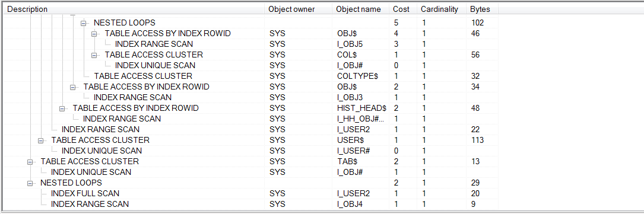Viewport: 644px width, 214px height.
Task: Collapse the TABLE ACCESS CLUSTER COL$ node
Action: click(94, 55)
